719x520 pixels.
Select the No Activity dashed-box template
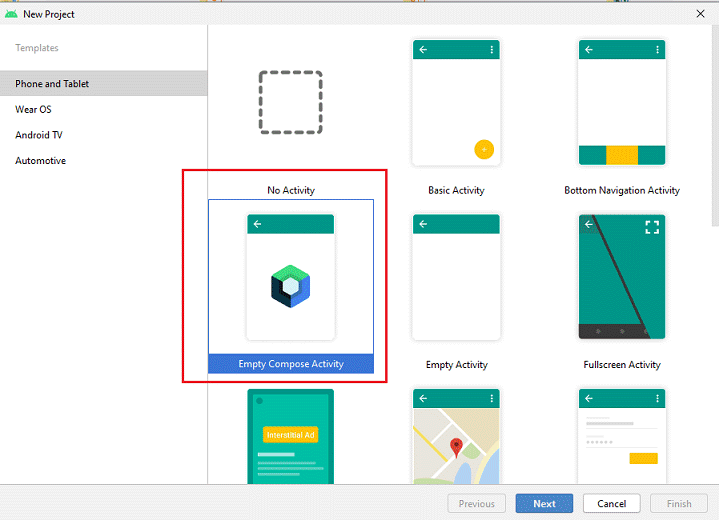(x=291, y=102)
